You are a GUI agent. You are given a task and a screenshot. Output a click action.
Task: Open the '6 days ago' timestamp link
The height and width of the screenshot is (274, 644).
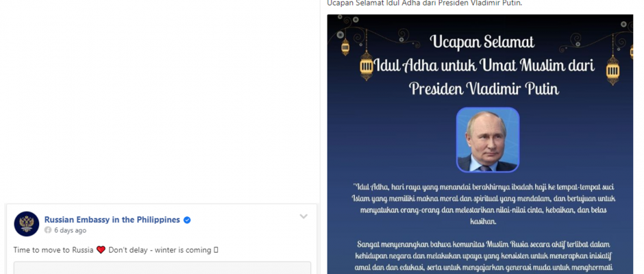pyautogui.click(x=71, y=230)
